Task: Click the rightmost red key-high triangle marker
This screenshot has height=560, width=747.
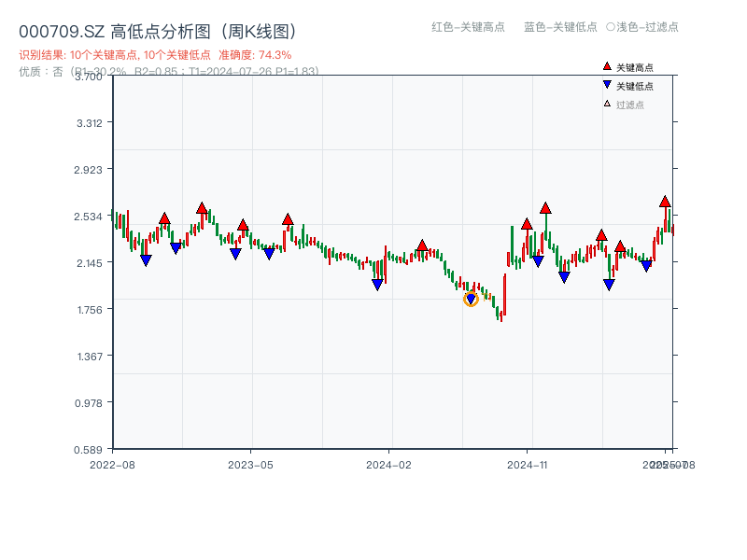Action: tap(665, 202)
